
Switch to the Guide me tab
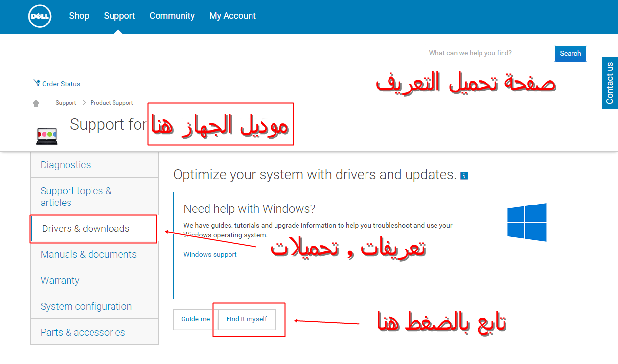tap(196, 319)
